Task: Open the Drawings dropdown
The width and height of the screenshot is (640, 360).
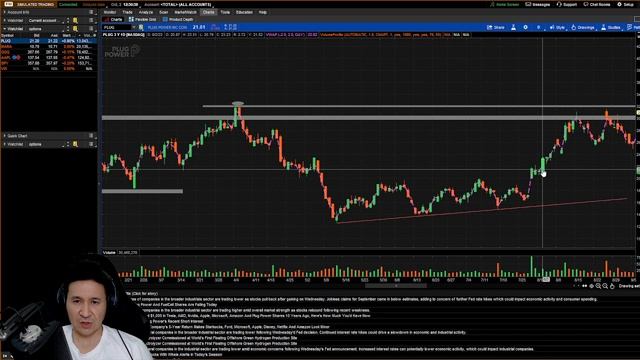Action: coord(583,27)
